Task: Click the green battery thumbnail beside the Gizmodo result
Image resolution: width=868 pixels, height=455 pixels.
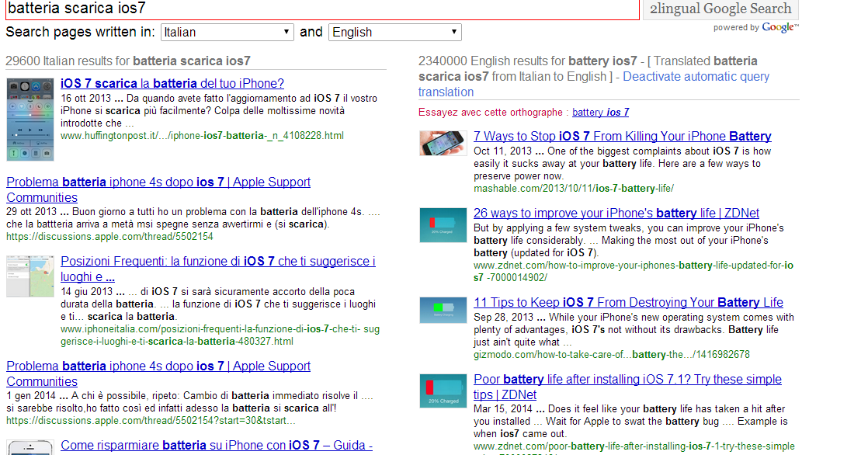Action: [x=443, y=310]
